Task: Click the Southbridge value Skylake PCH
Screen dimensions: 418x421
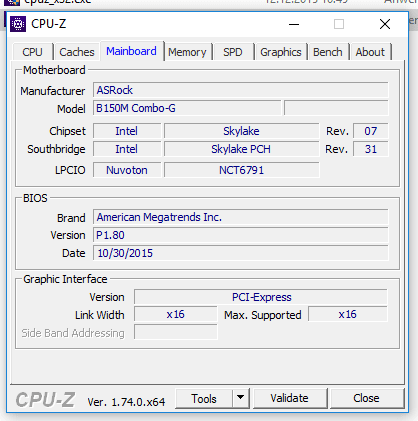Action: click(x=242, y=149)
